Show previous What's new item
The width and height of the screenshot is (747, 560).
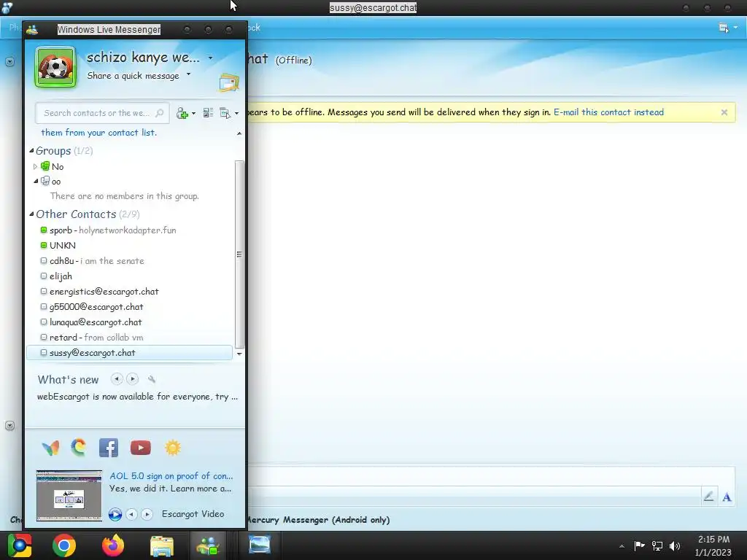(x=117, y=379)
